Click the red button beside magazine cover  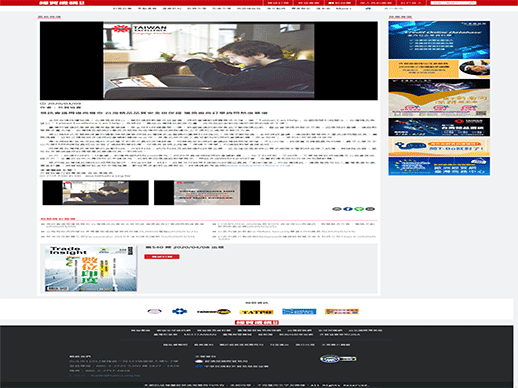[162, 257]
